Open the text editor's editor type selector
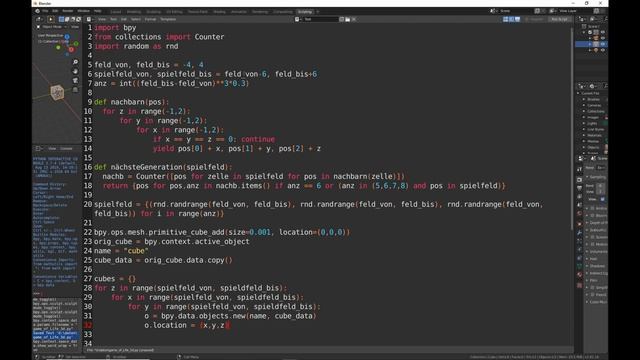Screen dimensions: 640x360 pyautogui.click(x=89, y=19)
